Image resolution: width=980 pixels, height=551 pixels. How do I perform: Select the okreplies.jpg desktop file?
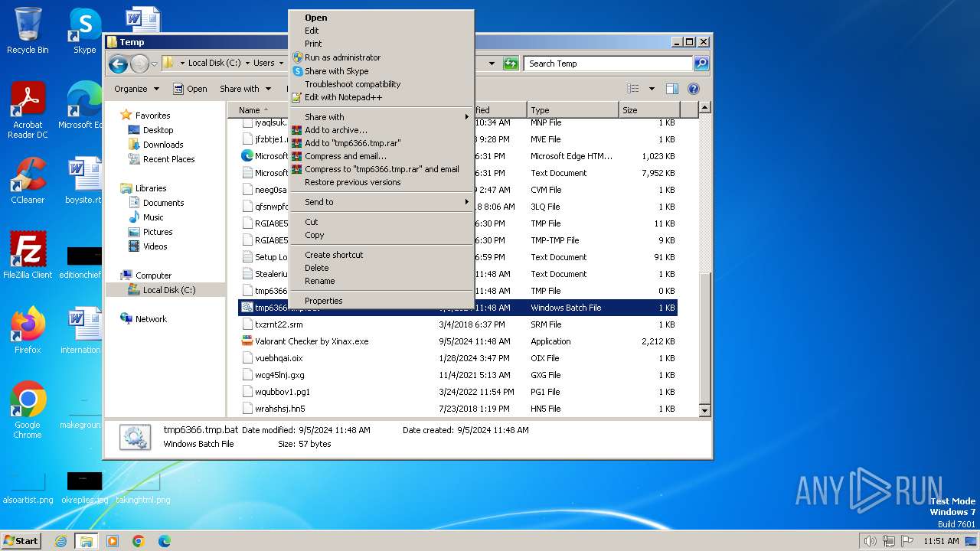(x=84, y=488)
